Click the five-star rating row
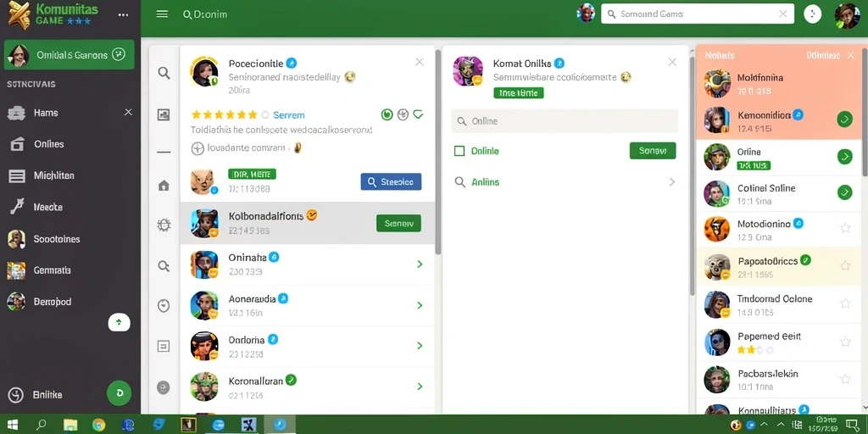 (x=224, y=114)
